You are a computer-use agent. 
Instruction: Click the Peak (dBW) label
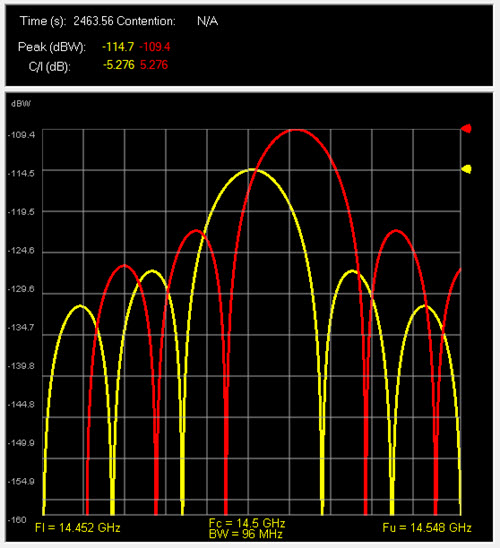[52, 47]
